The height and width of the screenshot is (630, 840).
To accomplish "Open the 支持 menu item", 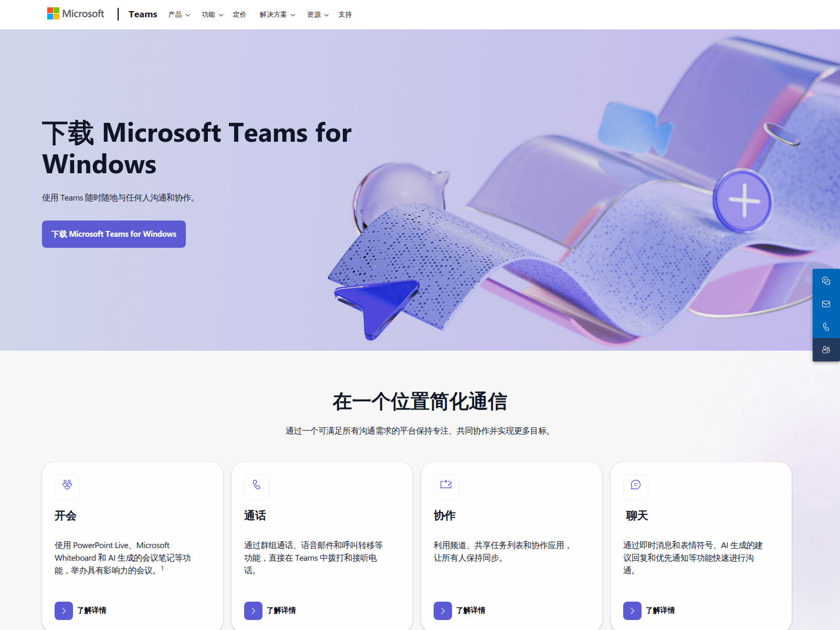I will point(345,15).
